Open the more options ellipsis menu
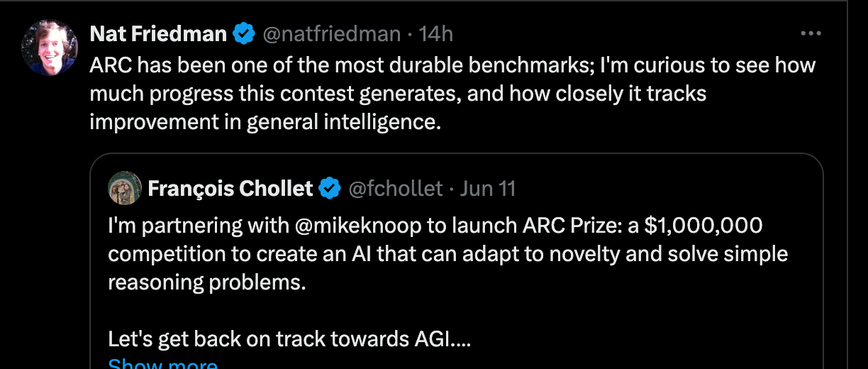This screenshot has width=868, height=369. click(810, 33)
